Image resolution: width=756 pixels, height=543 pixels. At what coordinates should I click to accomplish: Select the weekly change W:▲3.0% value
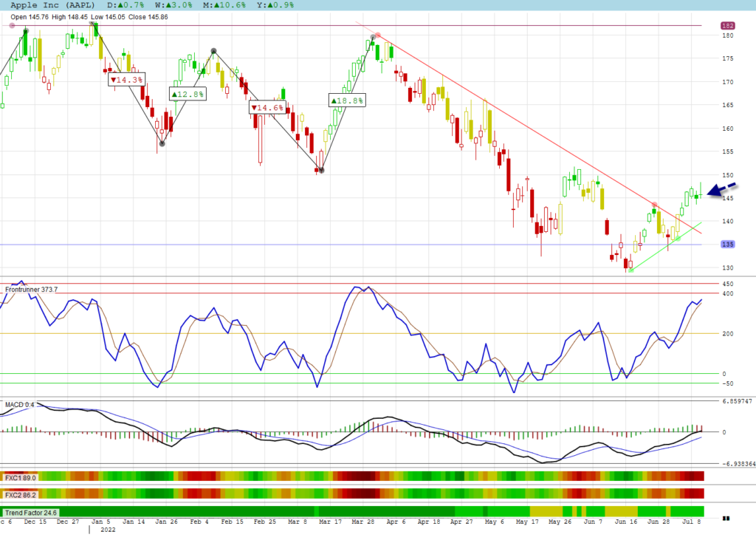173,5
